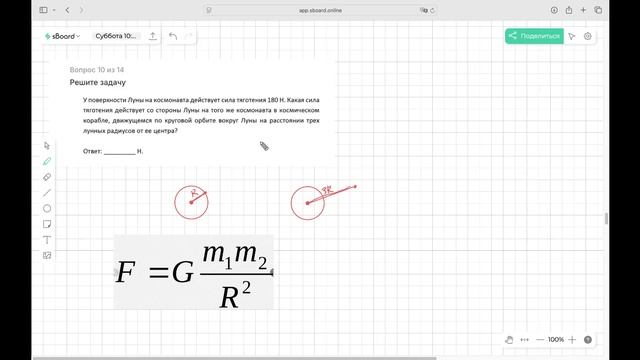Expand the sidebar dropdown arrow
This screenshot has height=360, width=640.
point(54,10)
